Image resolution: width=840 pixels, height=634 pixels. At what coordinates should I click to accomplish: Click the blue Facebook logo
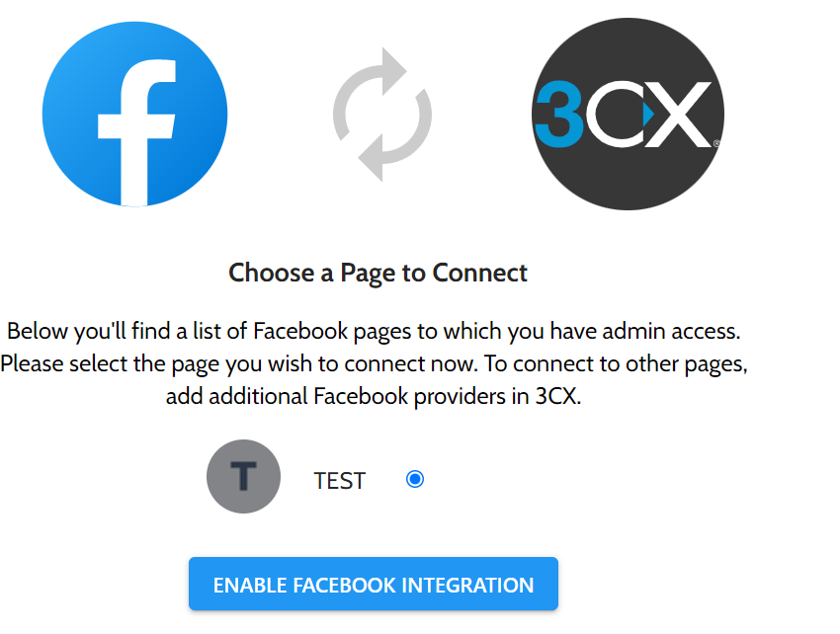pyautogui.click(x=135, y=114)
